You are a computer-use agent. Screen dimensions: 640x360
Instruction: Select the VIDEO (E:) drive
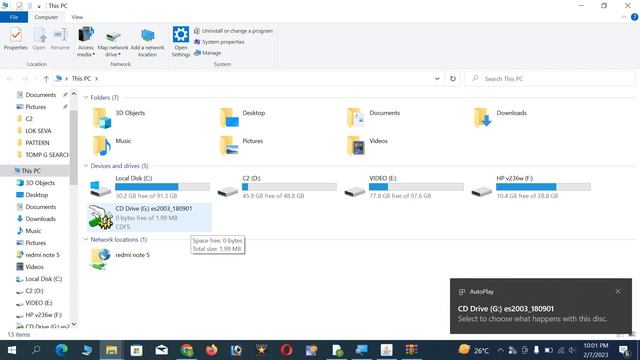[x=403, y=187]
